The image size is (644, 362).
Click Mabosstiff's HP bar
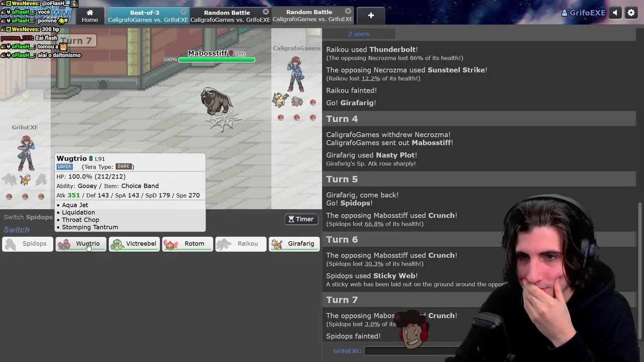point(217,60)
